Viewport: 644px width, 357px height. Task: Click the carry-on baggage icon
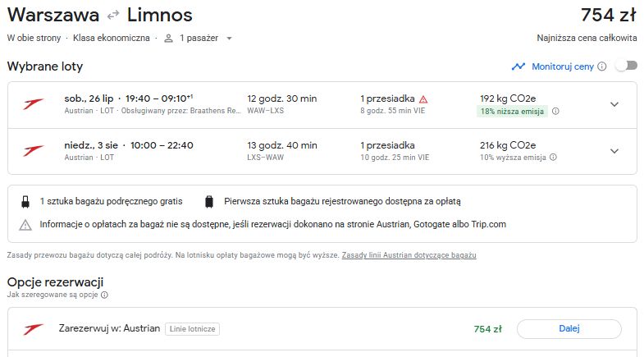pyautogui.click(x=25, y=202)
